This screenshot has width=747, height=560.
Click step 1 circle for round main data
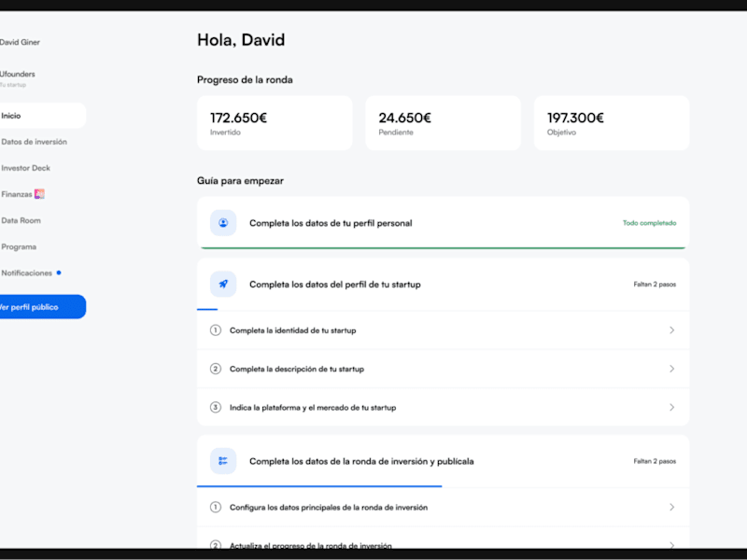216,507
